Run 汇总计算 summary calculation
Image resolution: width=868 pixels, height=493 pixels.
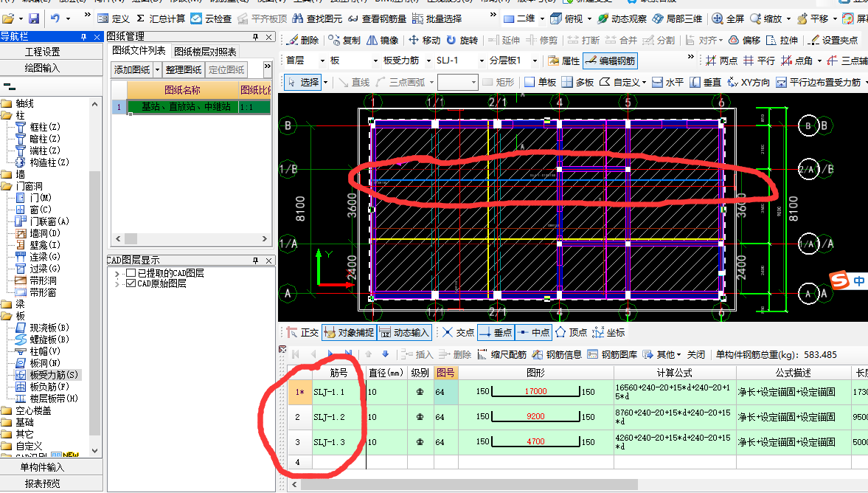pos(161,19)
